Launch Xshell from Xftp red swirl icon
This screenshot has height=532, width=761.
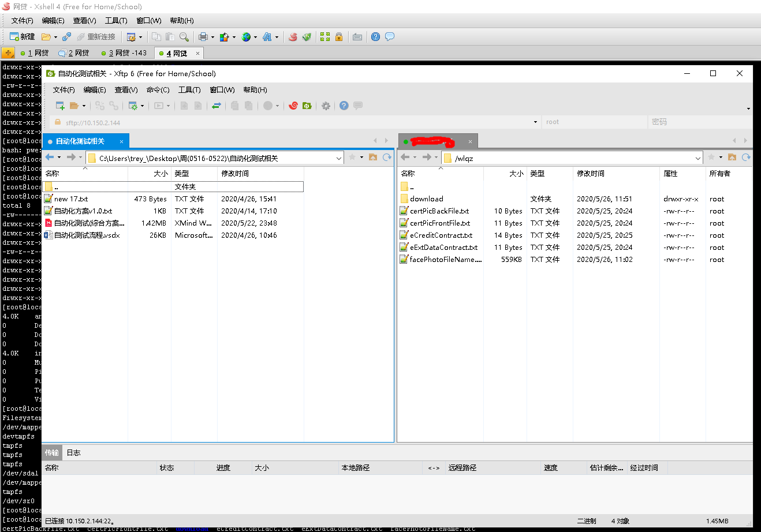(x=293, y=106)
